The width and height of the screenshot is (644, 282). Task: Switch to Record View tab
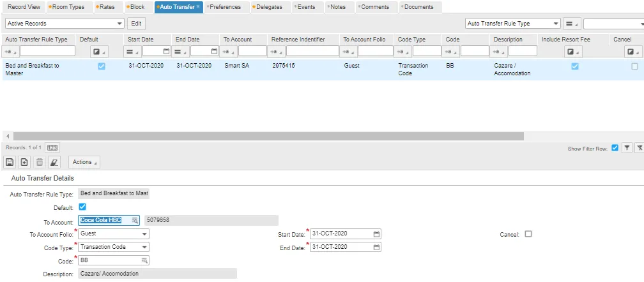(x=24, y=7)
